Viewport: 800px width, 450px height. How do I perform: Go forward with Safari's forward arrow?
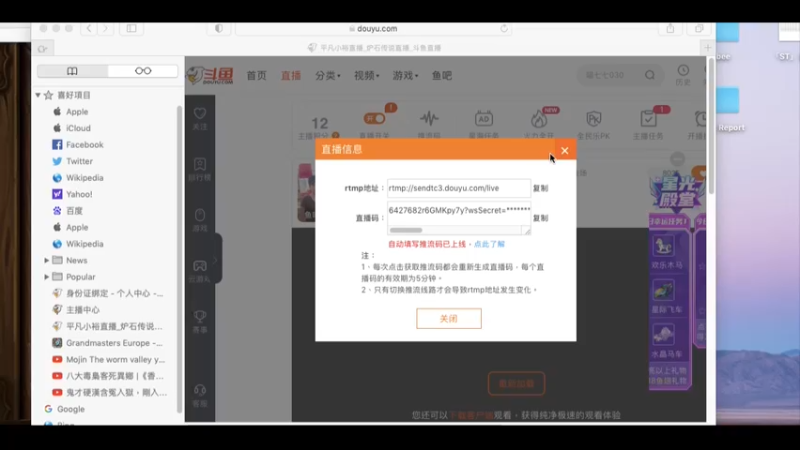(105, 29)
